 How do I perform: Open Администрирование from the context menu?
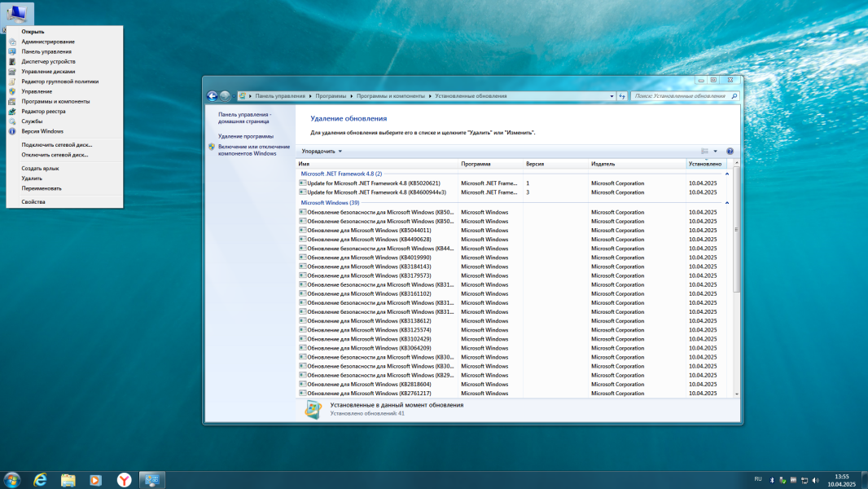(x=65, y=42)
